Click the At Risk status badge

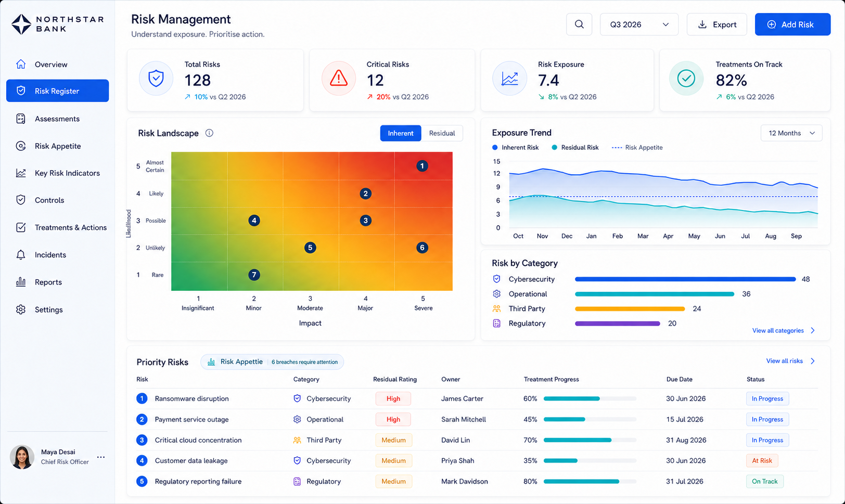(x=762, y=461)
